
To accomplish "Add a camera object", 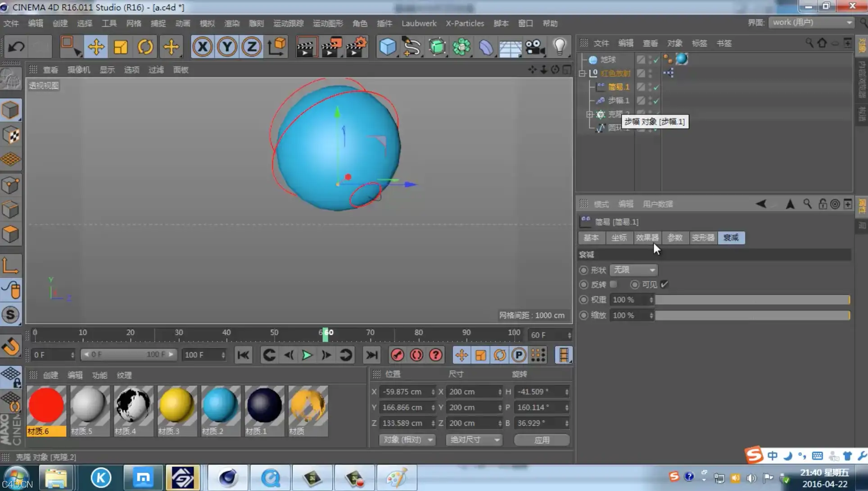I will [x=535, y=47].
